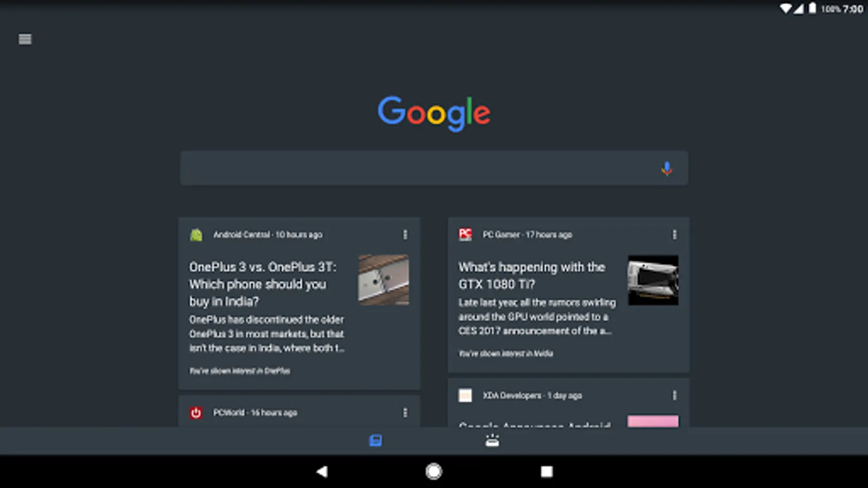View the GTX graphics card thumbnail
868x488 pixels.
coord(653,280)
